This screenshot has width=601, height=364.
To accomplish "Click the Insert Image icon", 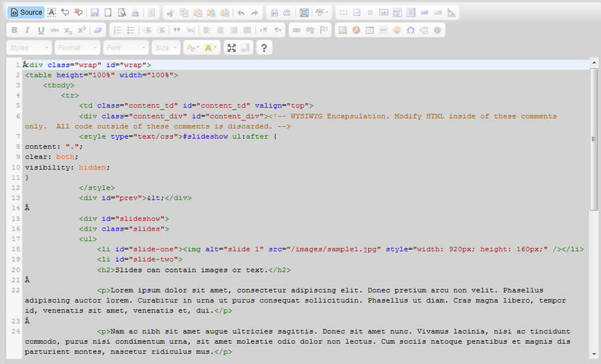I will tap(343, 30).
